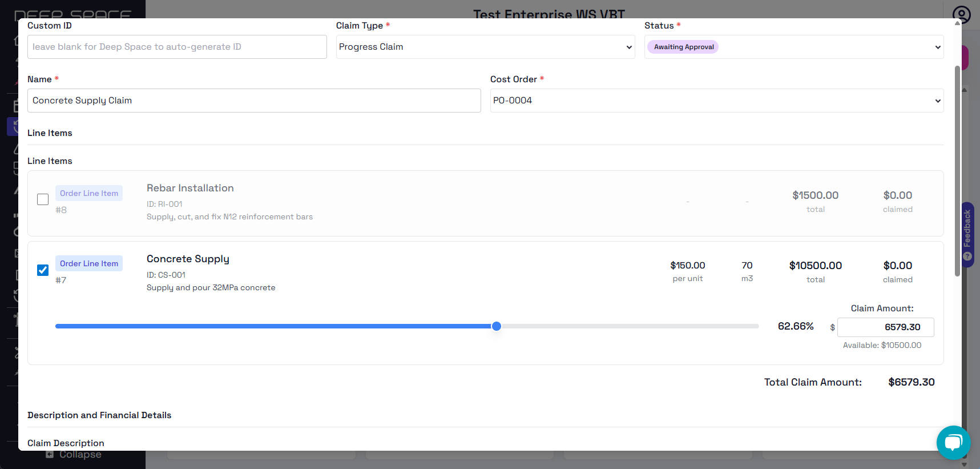Open the Status dropdown
This screenshot has height=469, width=980.
tap(794, 47)
